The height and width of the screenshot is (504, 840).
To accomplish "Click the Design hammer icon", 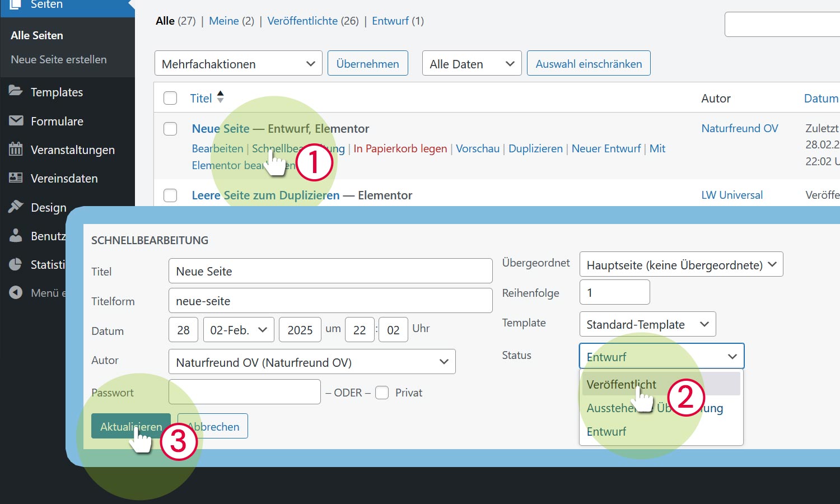I will click(x=16, y=207).
